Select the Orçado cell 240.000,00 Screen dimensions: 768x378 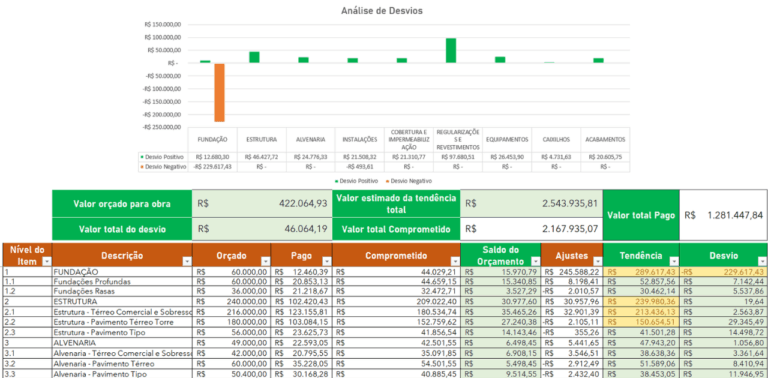232,301
